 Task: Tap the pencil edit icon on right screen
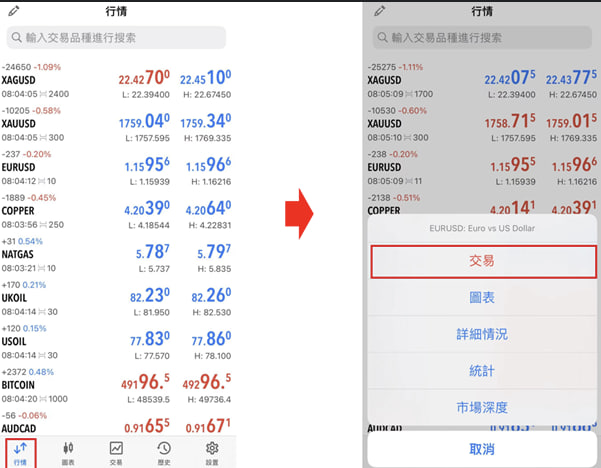379,11
